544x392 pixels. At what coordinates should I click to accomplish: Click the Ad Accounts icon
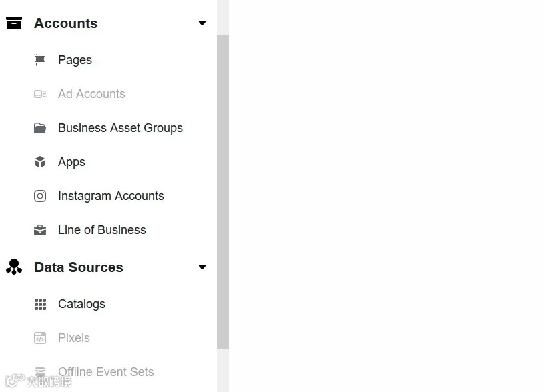(40, 94)
